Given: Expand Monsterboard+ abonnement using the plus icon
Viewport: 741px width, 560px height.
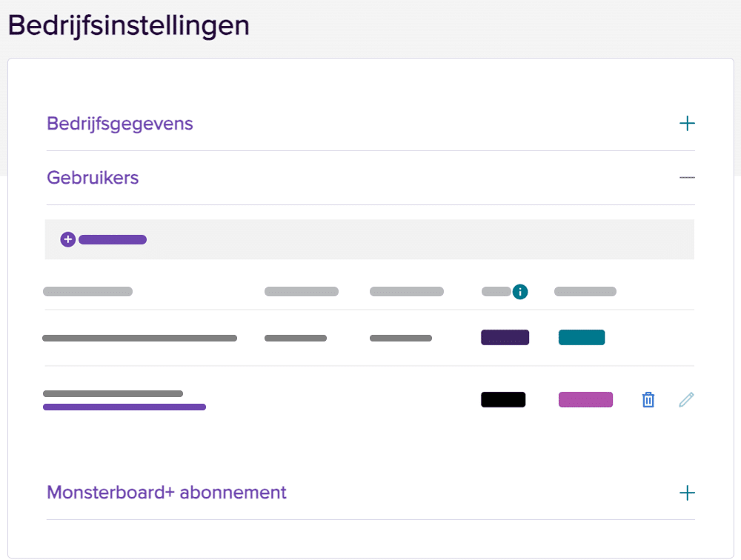Looking at the screenshot, I should tap(687, 493).
